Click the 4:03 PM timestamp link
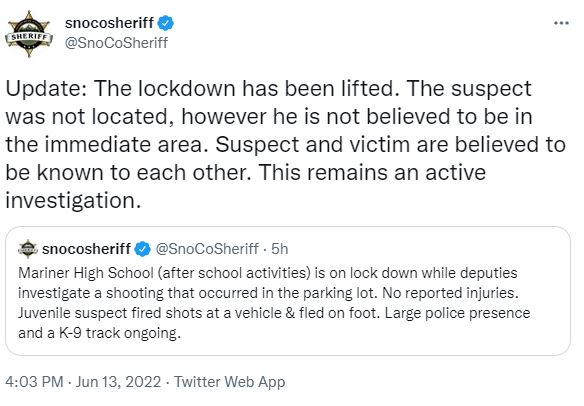The height and width of the screenshot is (406, 584). pyautogui.click(x=34, y=382)
